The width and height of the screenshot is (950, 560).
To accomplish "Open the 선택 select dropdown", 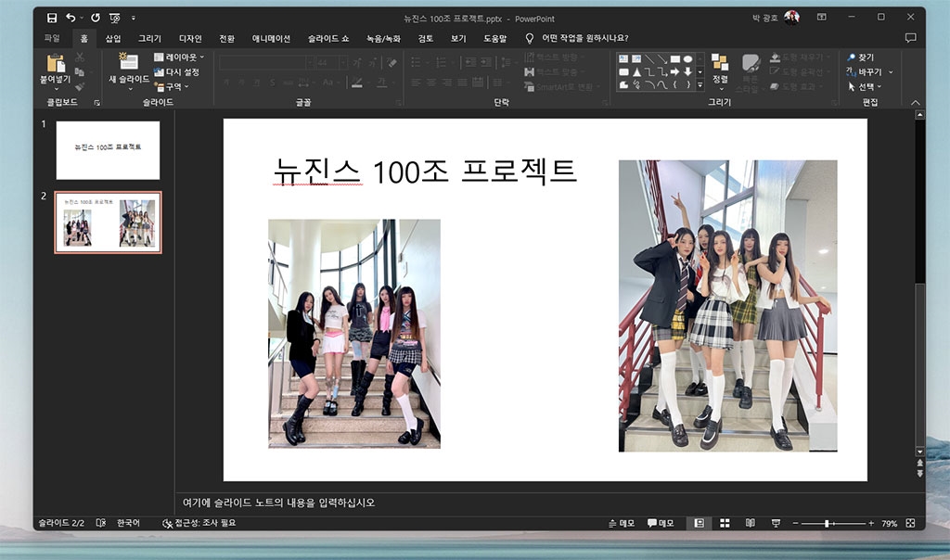I will point(865,87).
